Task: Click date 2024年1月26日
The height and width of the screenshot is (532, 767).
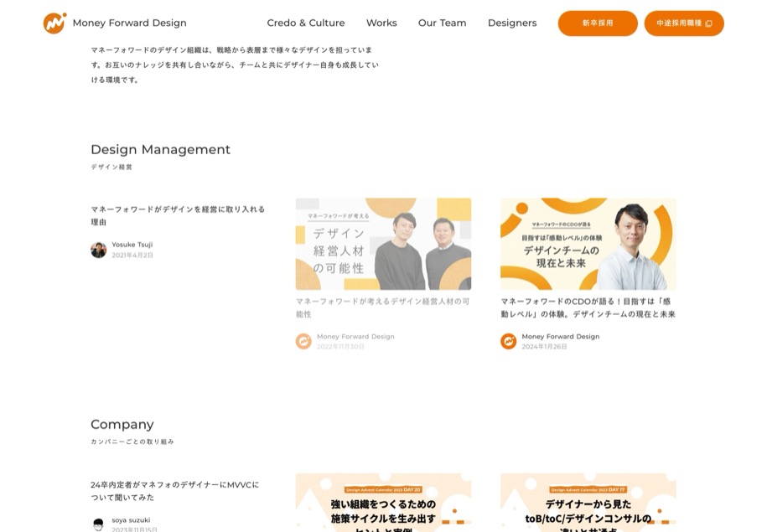Action: click(x=544, y=347)
